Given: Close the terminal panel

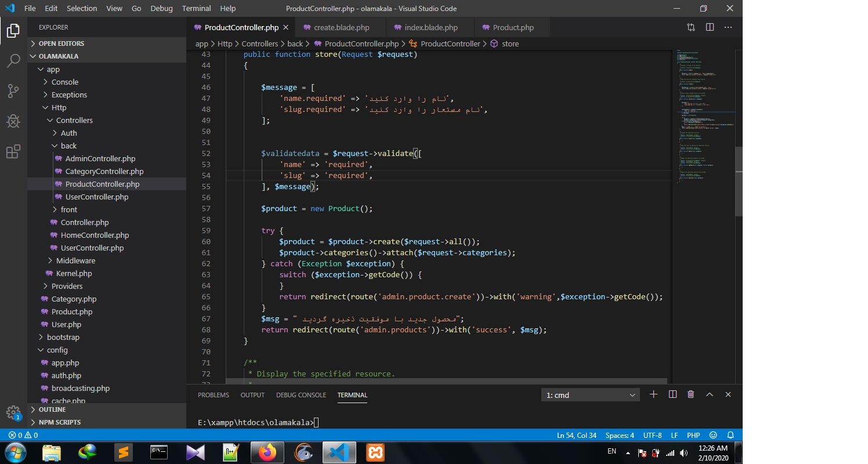Looking at the screenshot, I should [x=728, y=394].
